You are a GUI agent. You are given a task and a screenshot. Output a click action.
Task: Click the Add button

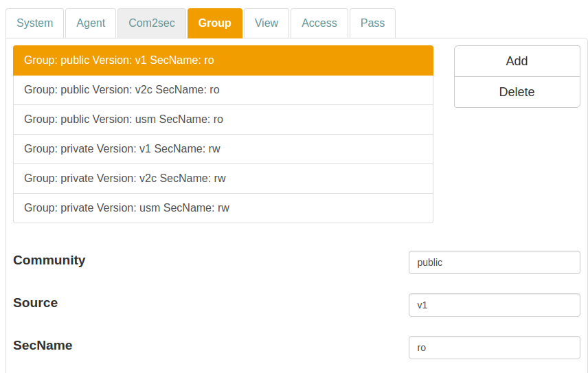[x=517, y=61]
